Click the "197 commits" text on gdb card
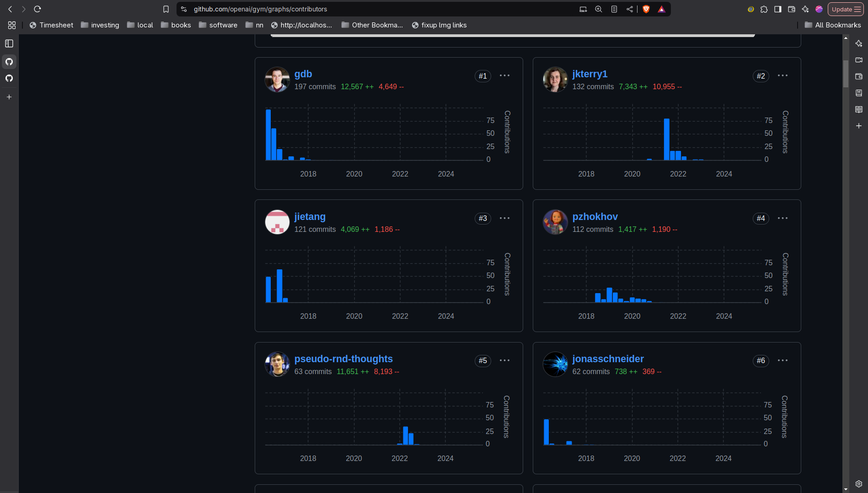 pos(315,87)
